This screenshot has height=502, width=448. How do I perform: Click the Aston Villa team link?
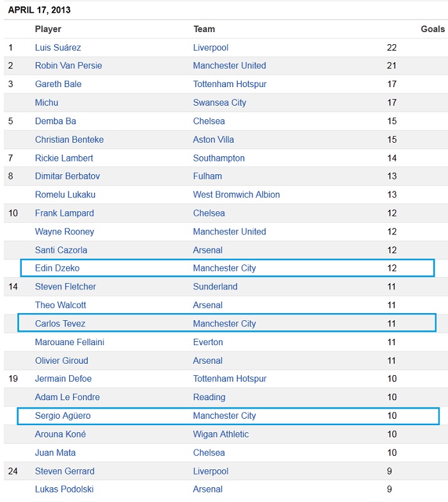point(214,140)
